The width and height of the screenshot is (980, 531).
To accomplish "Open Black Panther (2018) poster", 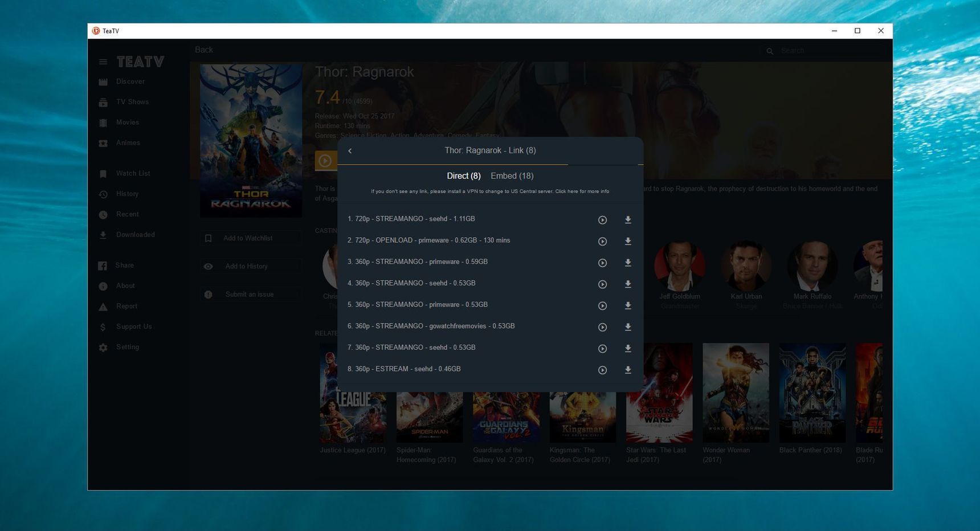I will [x=812, y=393].
